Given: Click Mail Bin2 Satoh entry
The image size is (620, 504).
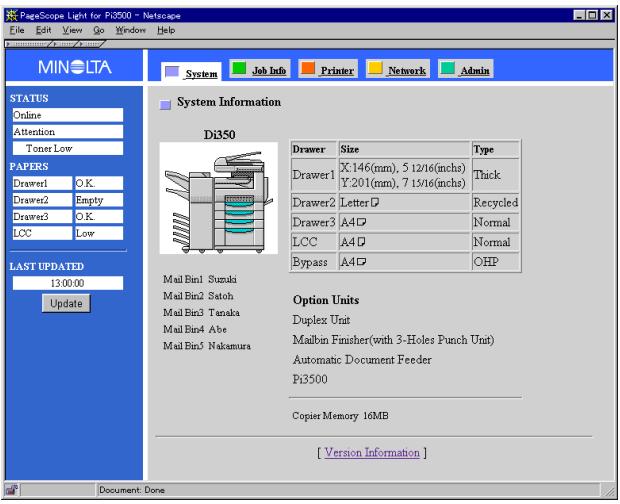Looking at the screenshot, I should (198, 296).
